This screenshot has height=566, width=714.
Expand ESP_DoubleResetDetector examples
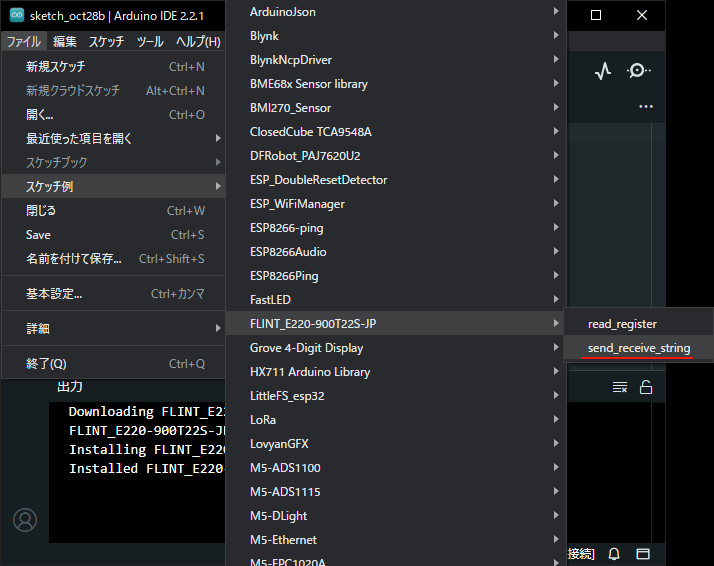(396, 180)
